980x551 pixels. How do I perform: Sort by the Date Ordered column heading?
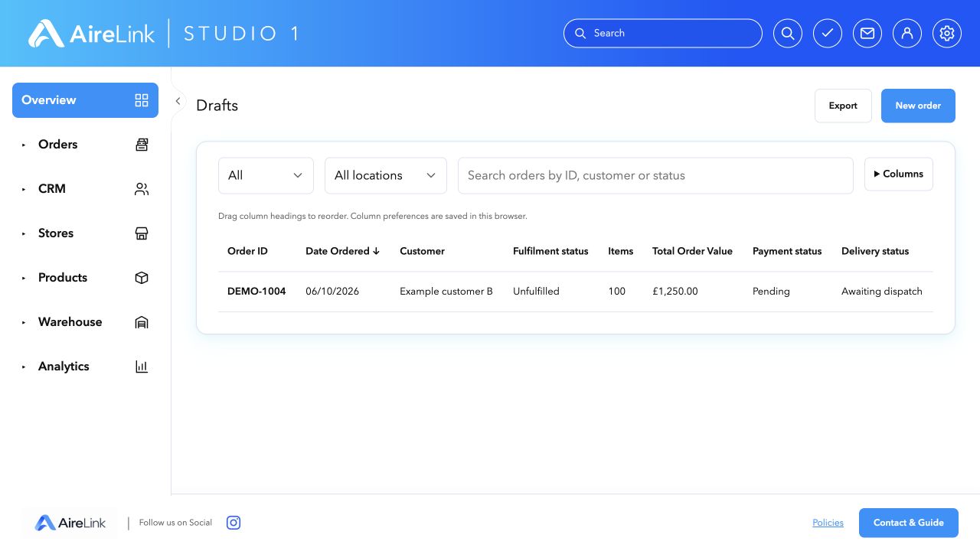point(343,251)
